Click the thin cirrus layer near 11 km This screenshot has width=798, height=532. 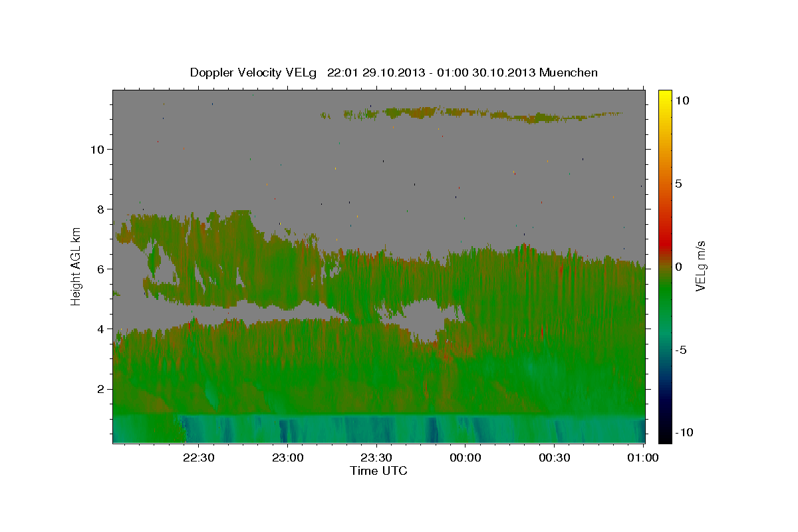(x=472, y=114)
